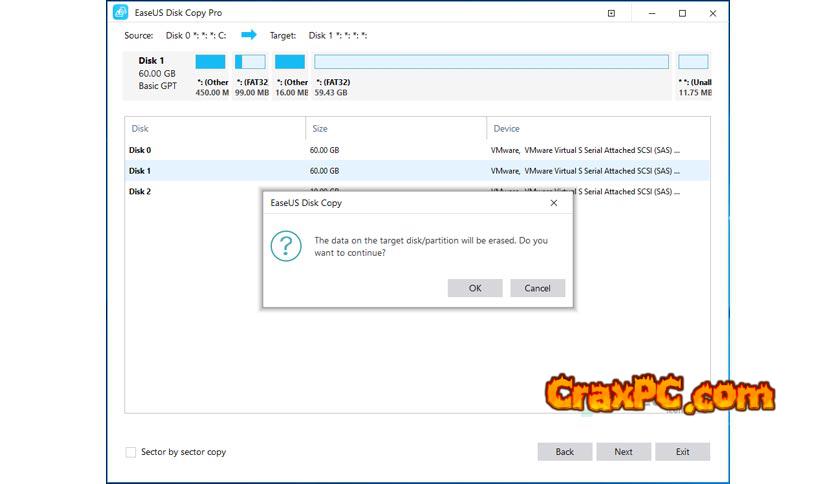Click the Next button
The width and height of the screenshot is (836, 484).
623,451
